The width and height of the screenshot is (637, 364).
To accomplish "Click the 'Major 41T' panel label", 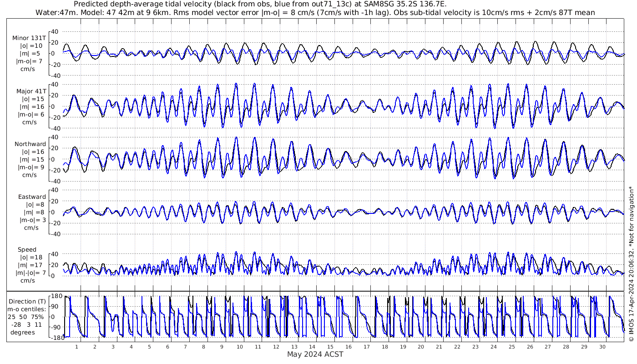I will click(31, 91).
